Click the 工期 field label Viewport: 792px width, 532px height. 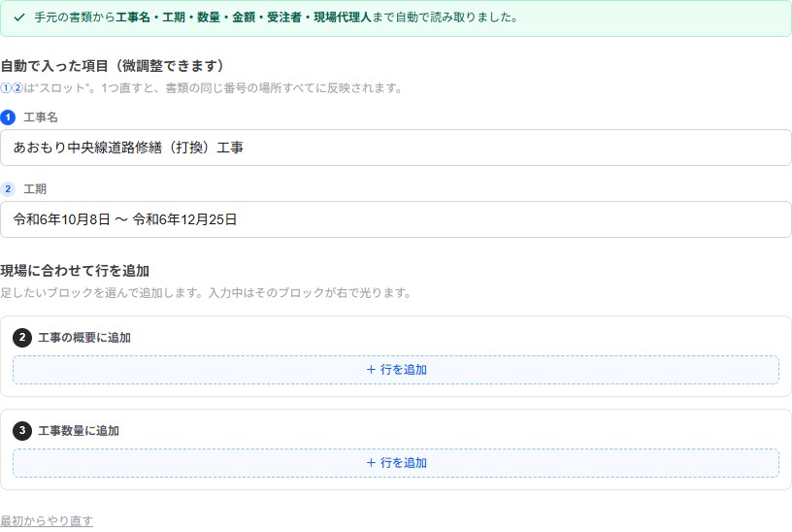click(35, 189)
